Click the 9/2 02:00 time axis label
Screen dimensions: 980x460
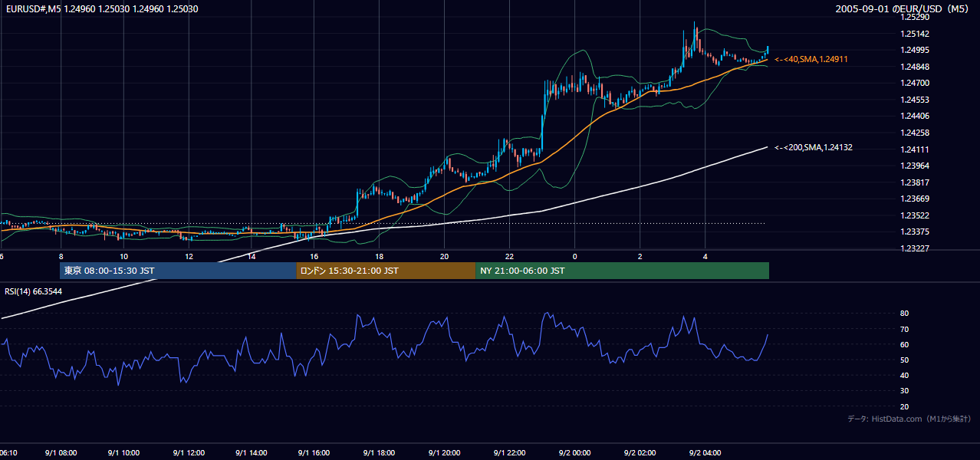(639, 453)
